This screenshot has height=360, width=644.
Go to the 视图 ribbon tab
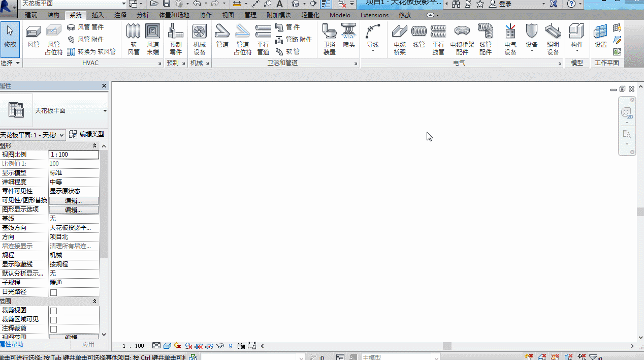click(228, 15)
